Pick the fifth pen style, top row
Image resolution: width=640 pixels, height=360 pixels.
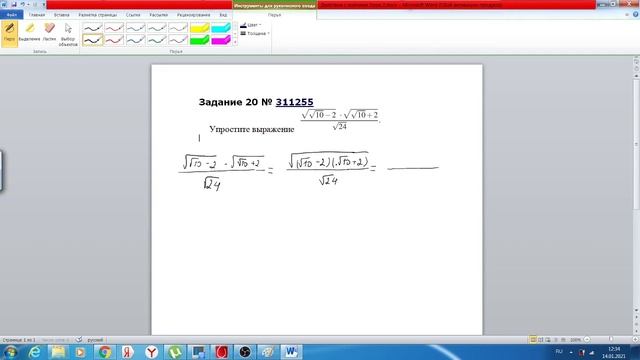click(x=178, y=28)
